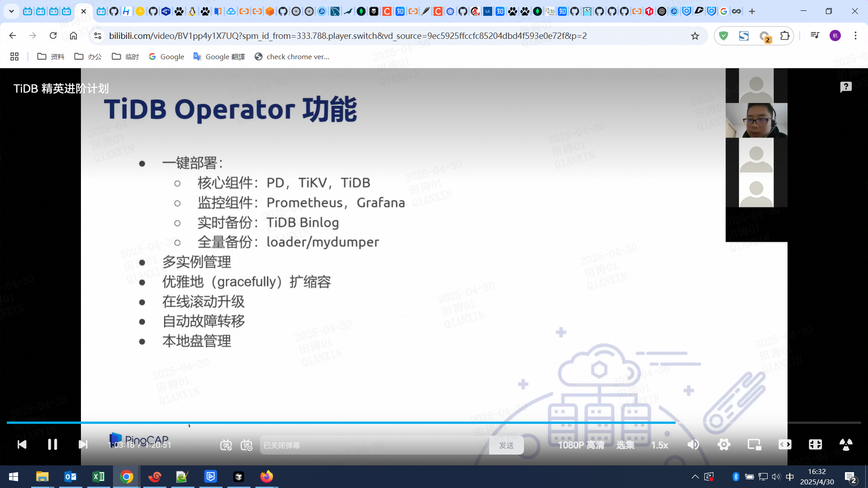Toggle widescreen player mode
Screen dimensions: 868x488
[785, 445]
